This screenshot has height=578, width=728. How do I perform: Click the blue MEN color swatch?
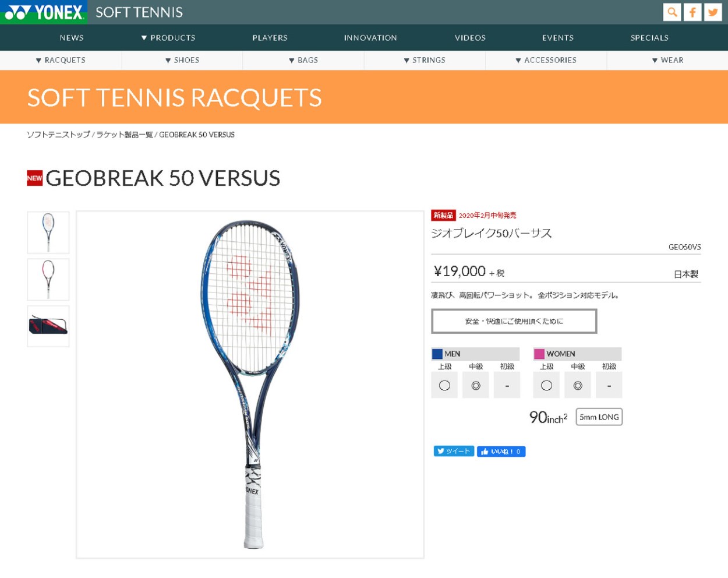click(x=437, y=354)
